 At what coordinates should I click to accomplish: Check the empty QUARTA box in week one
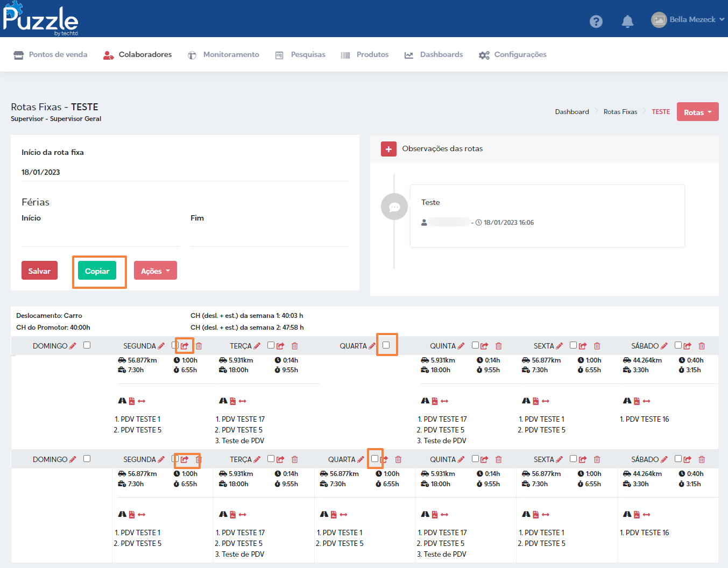tap(386, 345)
